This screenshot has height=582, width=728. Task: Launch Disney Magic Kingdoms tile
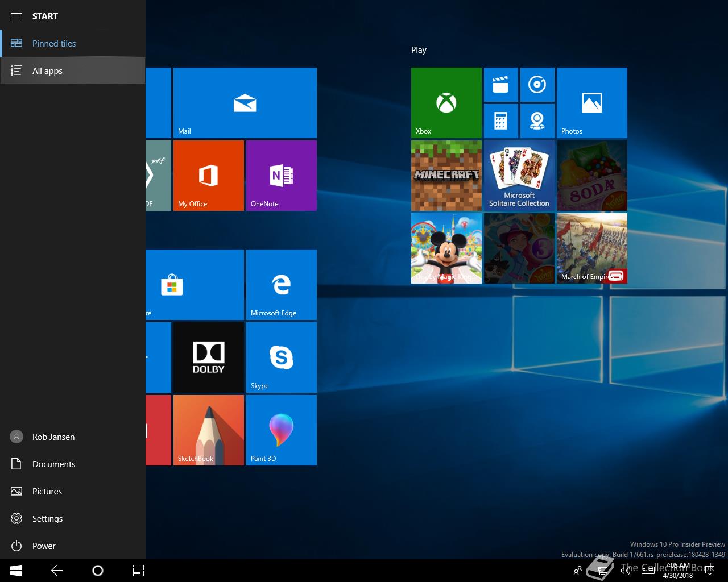[446, 248]
